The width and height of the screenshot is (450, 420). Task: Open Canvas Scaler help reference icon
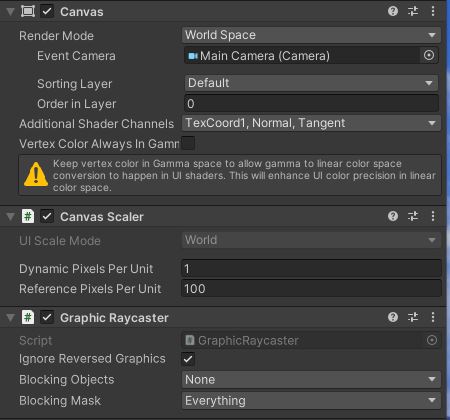pos(393,216)
